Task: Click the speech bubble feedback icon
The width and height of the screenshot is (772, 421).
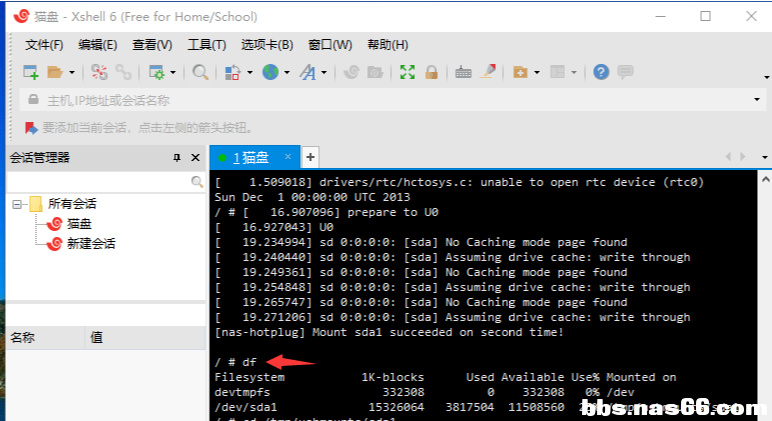Action: pyautogui.click(x=625, y=72)
